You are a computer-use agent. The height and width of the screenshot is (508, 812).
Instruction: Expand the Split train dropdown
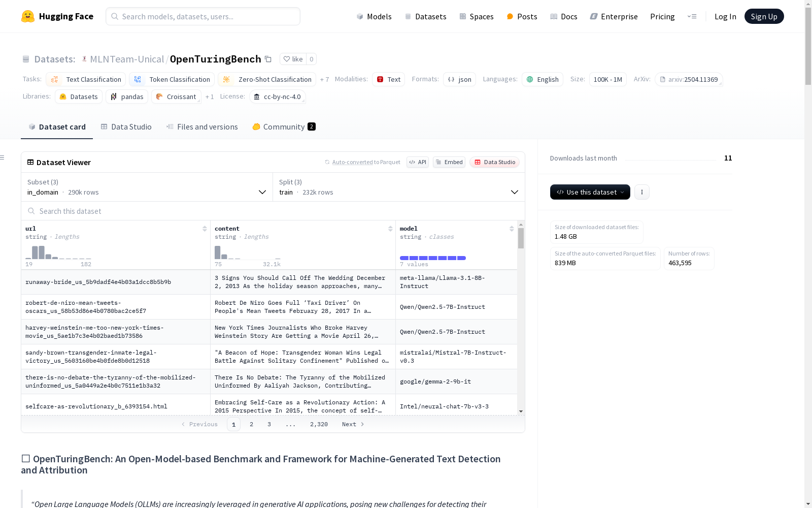pyautogui.click(x=399, y=187)
